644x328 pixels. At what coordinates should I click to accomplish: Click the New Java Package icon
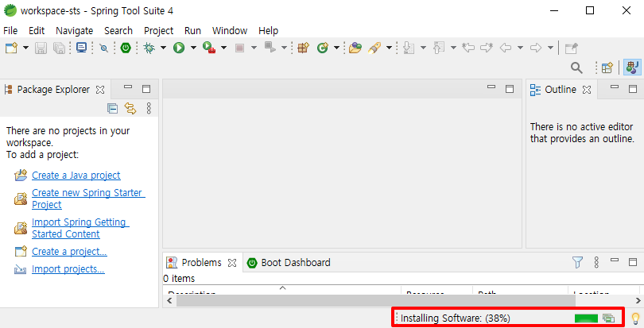coord(303,48)
